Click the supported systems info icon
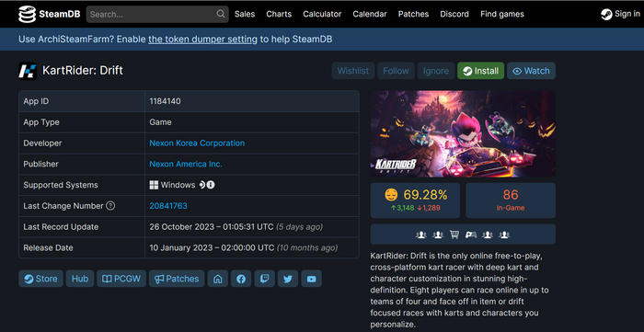 211,185
